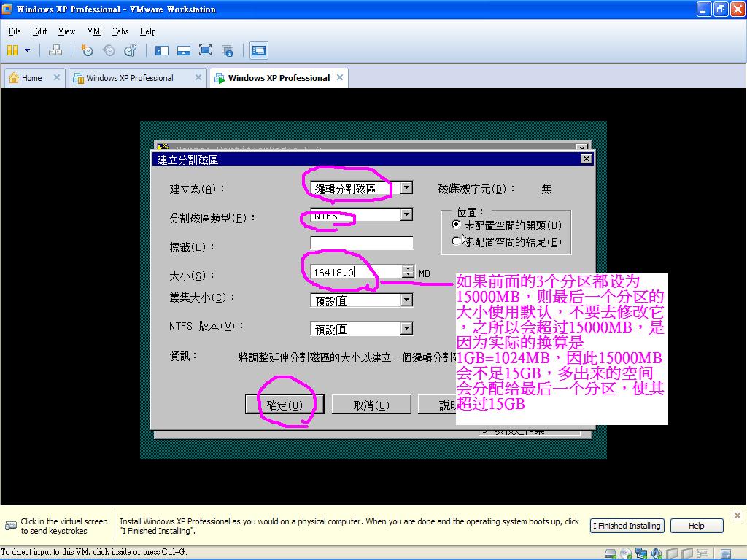Viewport: 747px width, 560px height.
Task: Click the message log icon in status bar
Action: 726,554
